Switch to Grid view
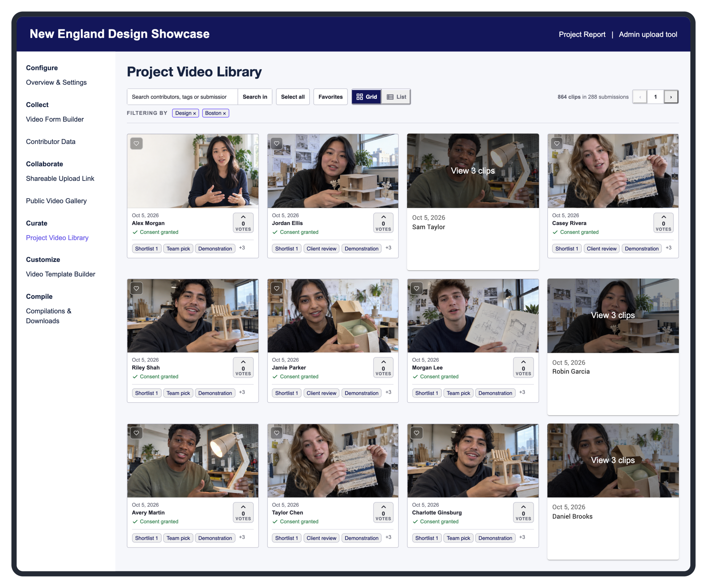This screenshot has height=588, width=707. pyautogui.click(x=366, y=97)
